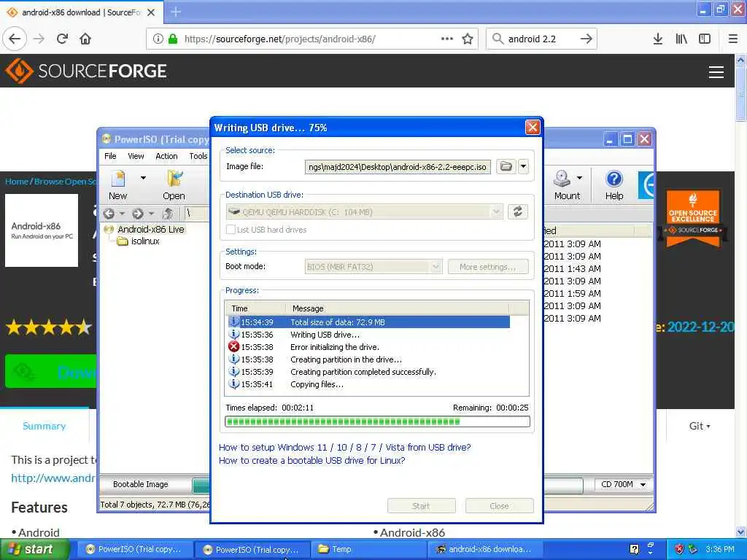Image resolution: width=747 pixels, height=560 pixels.
Task: Click the Help icon in PowerISO toolbar
Action: [x=614, y=184]
